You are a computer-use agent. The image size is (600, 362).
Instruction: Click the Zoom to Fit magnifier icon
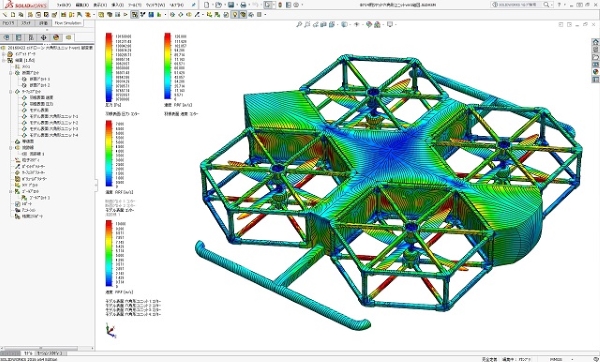point(299,24)
